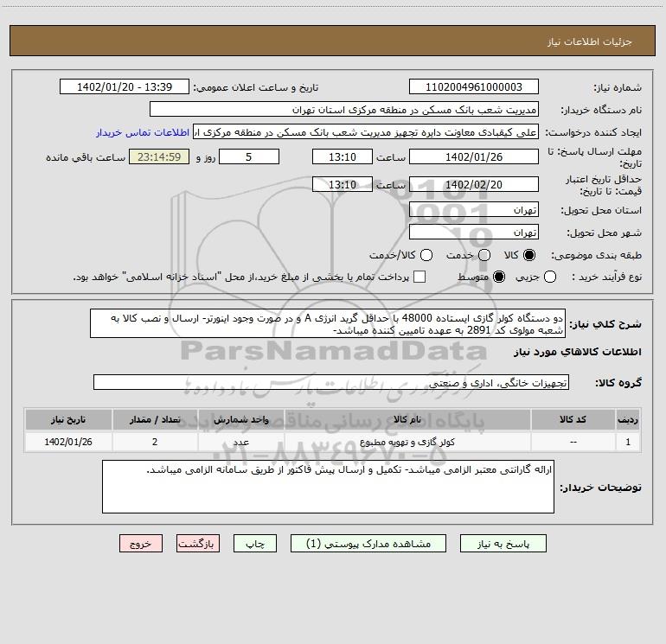This screenshot has width=666, height=644.
Task: Click the توضیحات خریدار notes text area
Action: (329, 487)
